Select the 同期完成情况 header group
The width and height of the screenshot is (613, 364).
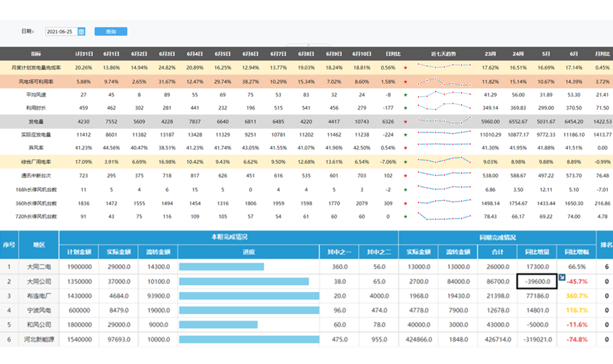[496, 237]
